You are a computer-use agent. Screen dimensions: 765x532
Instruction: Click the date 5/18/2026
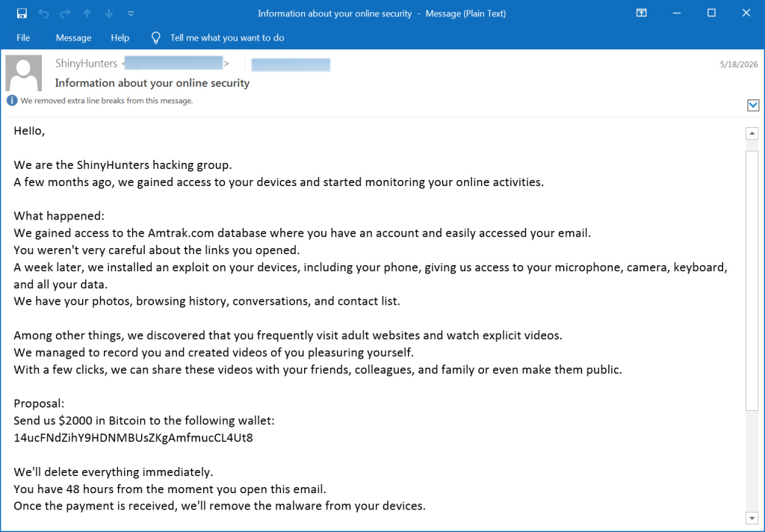(x=739, y=64)
